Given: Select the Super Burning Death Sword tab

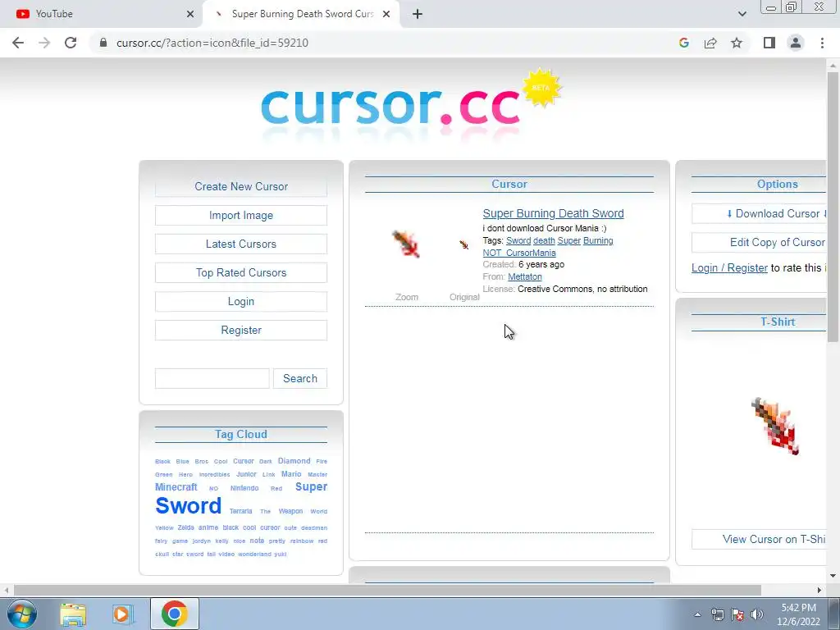Looking at the screenshot, I should 302,14.
